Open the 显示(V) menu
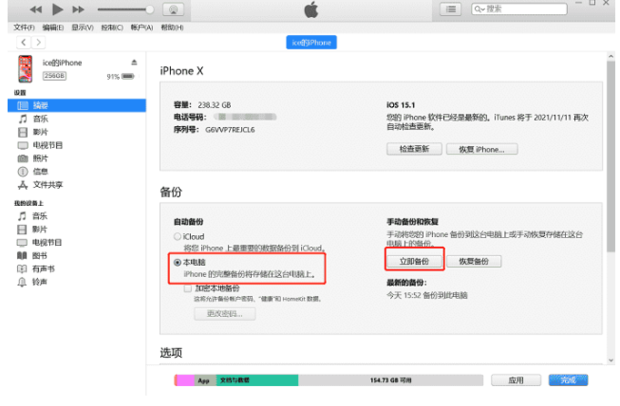 [83, 27]
